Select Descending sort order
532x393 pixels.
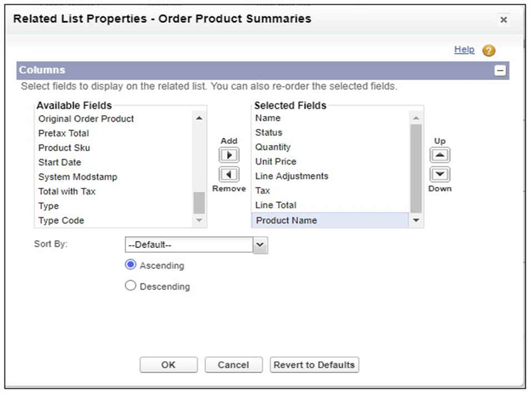point(131,286)
